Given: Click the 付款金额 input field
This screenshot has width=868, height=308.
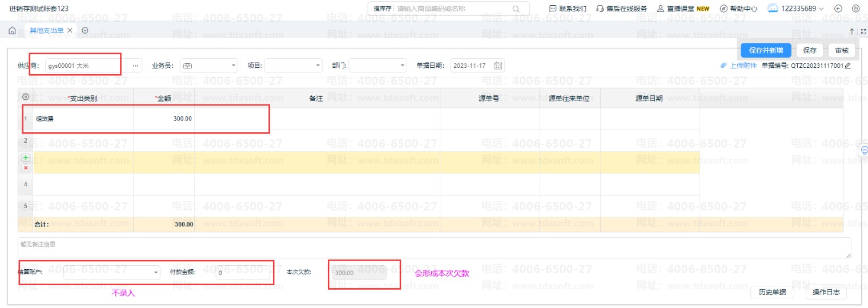Looking at the screenshot, I should coord(243,273).
